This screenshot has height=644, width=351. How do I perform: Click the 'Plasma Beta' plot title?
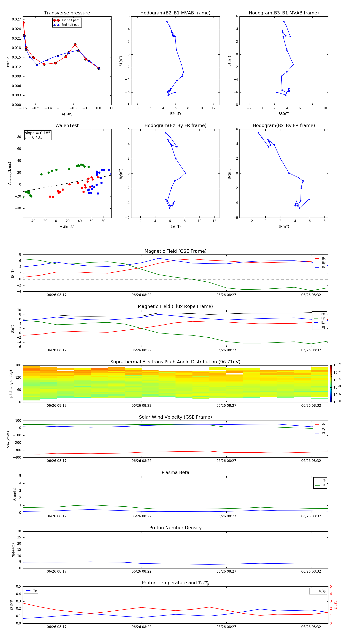(x=175, y=473)
